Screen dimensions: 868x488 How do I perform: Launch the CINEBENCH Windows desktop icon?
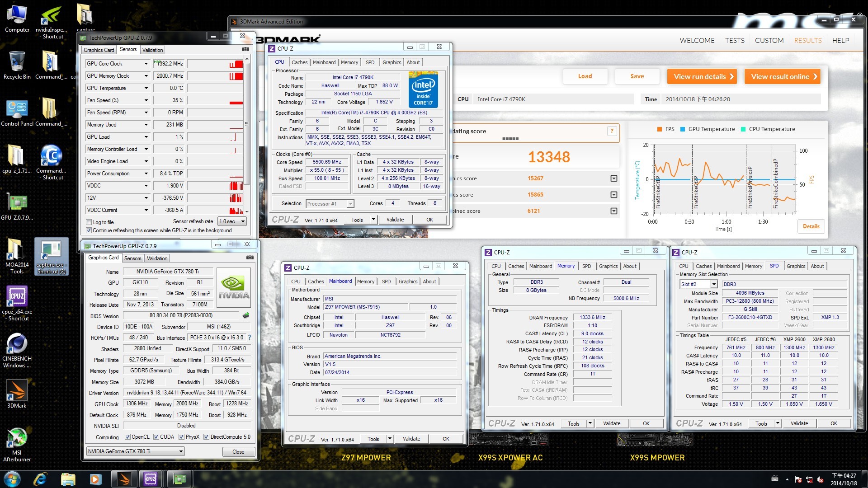17,351
